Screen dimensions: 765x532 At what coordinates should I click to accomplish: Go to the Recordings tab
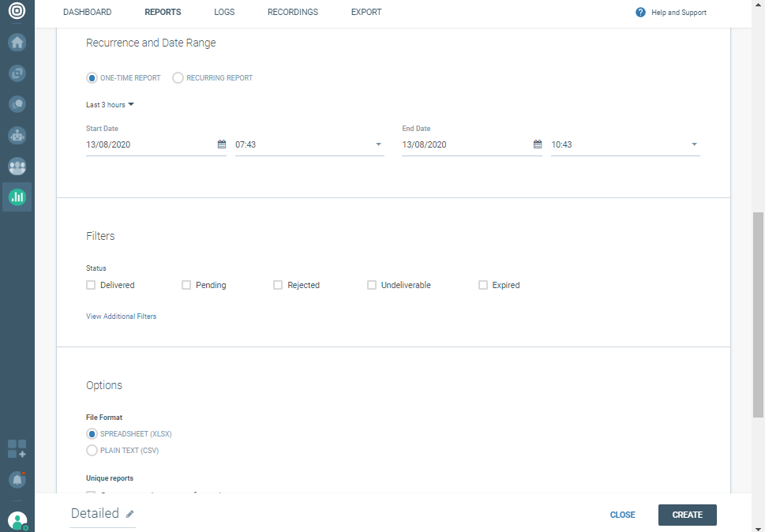tap(293, 13)
